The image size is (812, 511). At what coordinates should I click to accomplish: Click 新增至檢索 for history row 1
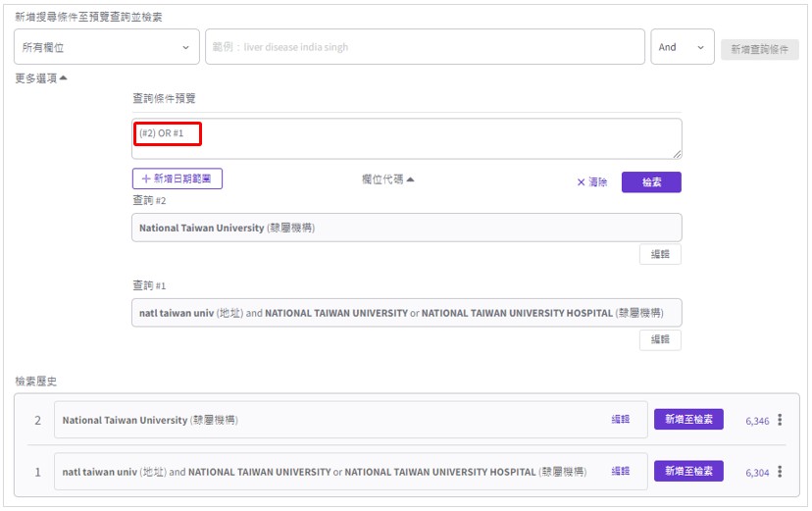pos(688,471)
